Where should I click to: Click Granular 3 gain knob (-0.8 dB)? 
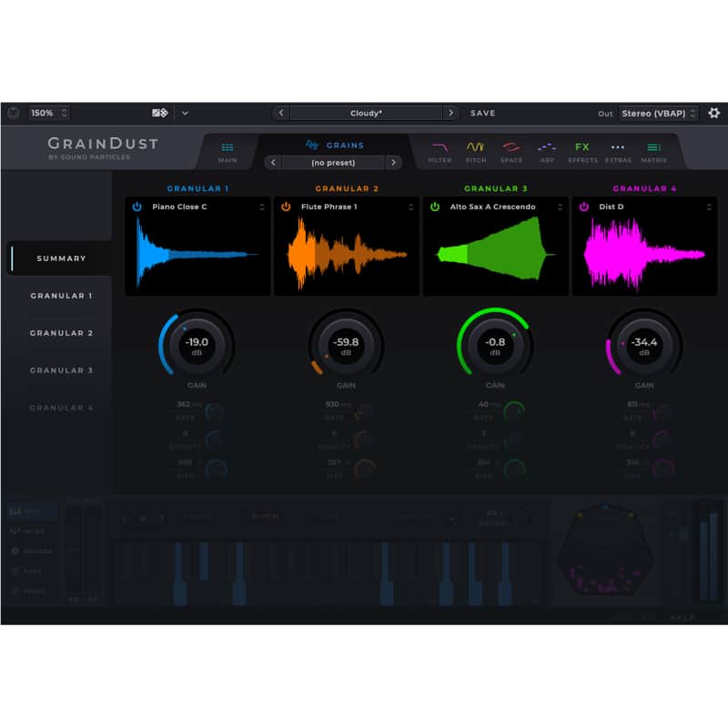coord(495,345)
